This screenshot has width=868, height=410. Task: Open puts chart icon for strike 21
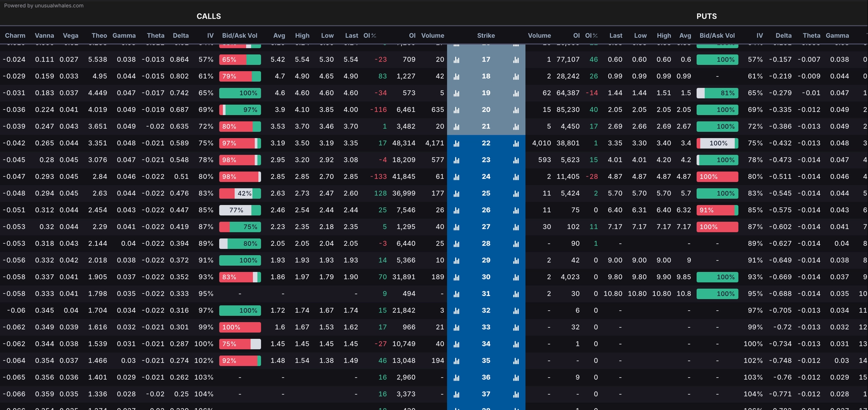coord(516,127)
